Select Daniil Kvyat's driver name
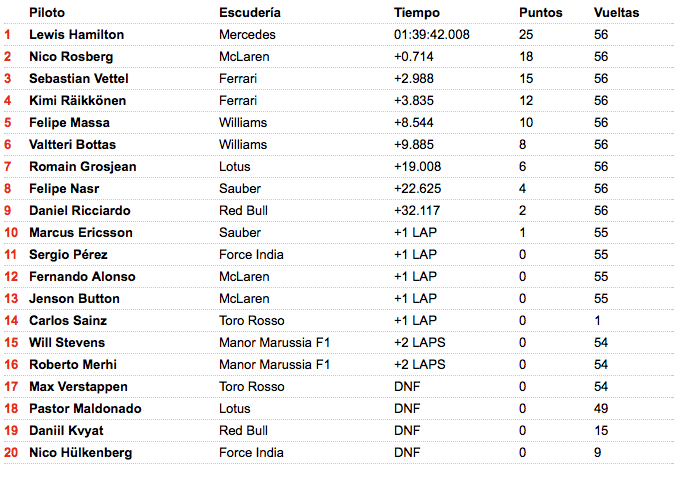This screenshot has width=684, height=480. click(66, 431)
